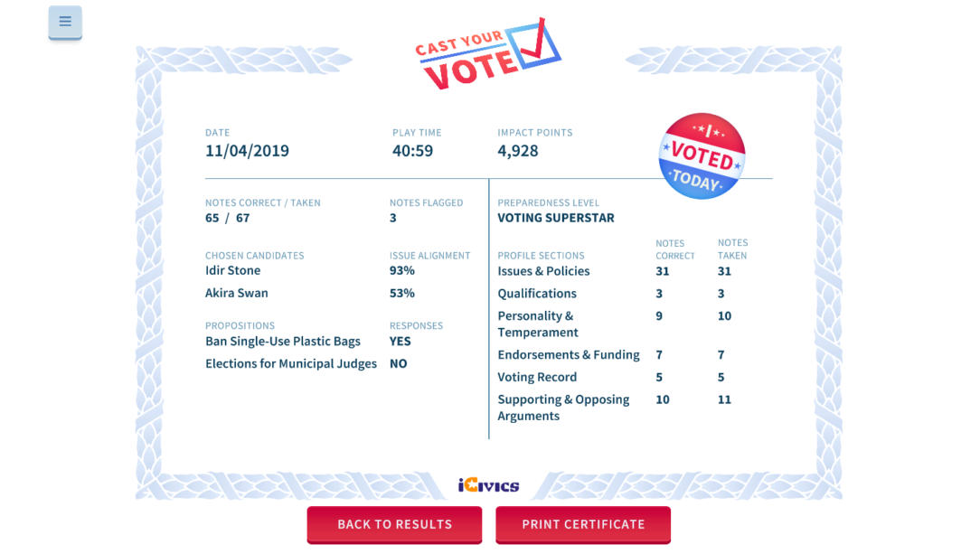
Task: Click the Issues & Policies profile section
Action: tap(543, 271)
